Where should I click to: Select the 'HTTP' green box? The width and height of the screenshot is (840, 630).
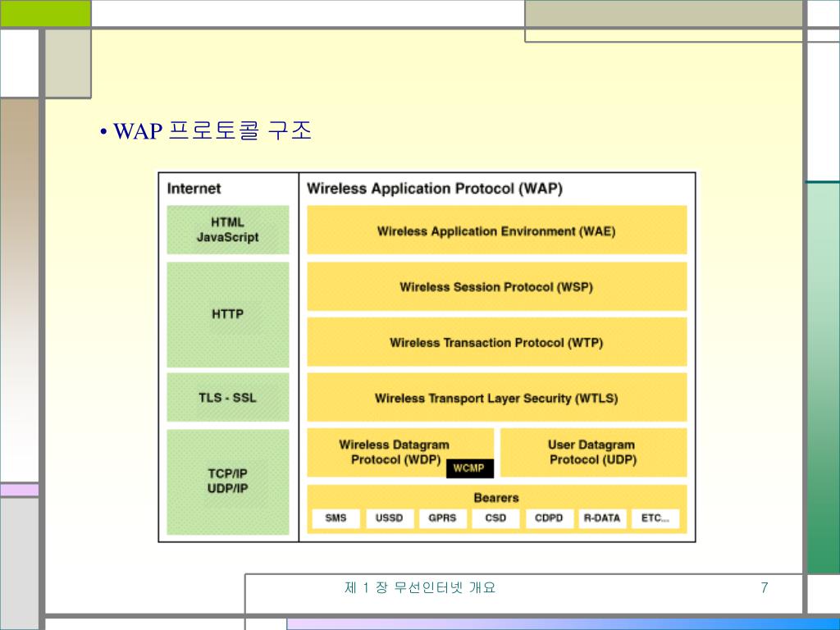click(228, 314)
